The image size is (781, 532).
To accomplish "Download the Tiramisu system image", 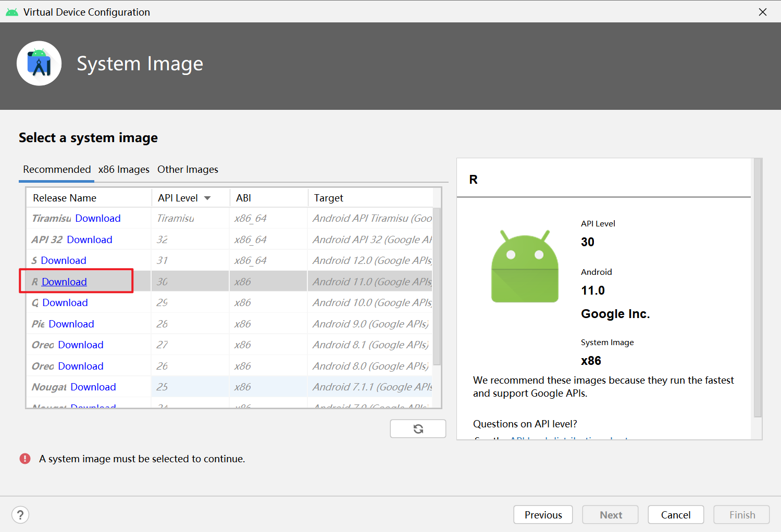I will click(98, 218).
